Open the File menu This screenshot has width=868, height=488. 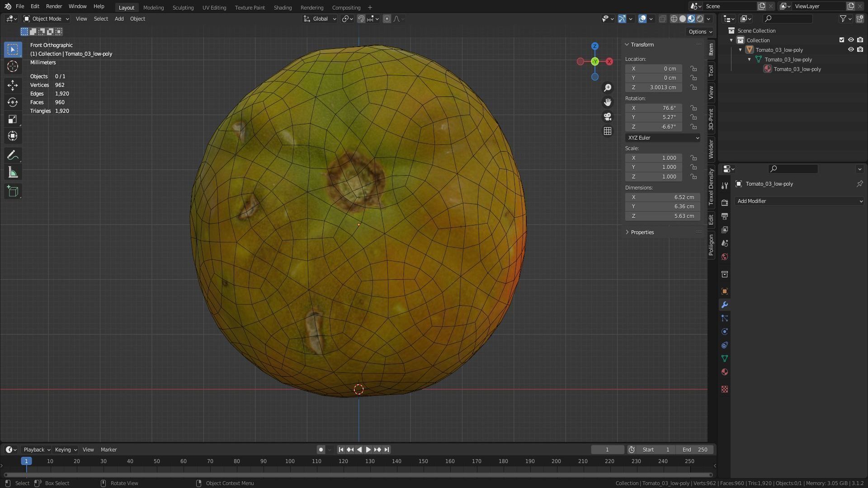pyautogui.click(x=20, y=7)
